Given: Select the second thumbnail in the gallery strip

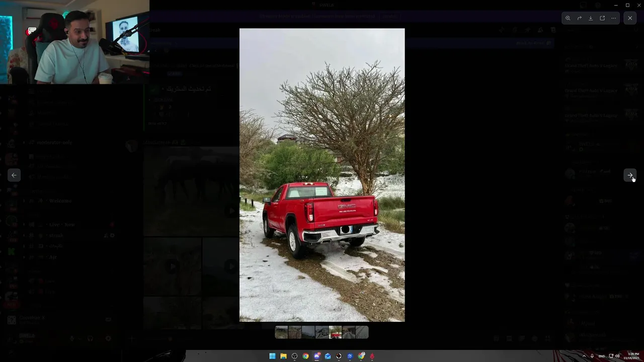Looking at the screenshot, I should point(295,332).
